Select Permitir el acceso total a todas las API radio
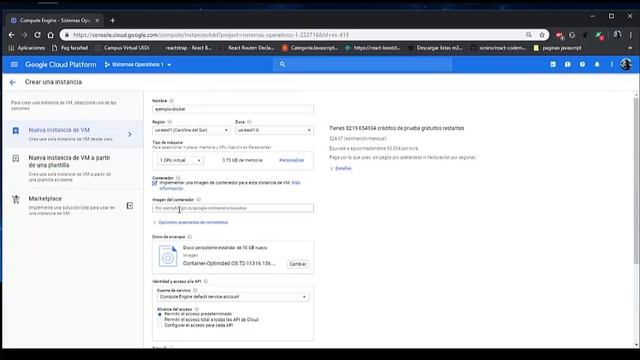Screen dimensions: 640x360 pos(160,320)
